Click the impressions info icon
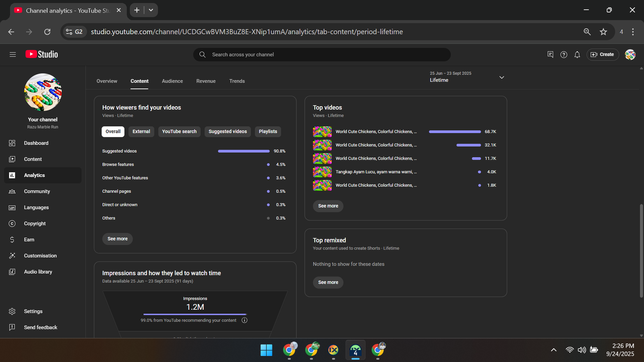This screenshot has height=362, width=644. tap(244, 320)
